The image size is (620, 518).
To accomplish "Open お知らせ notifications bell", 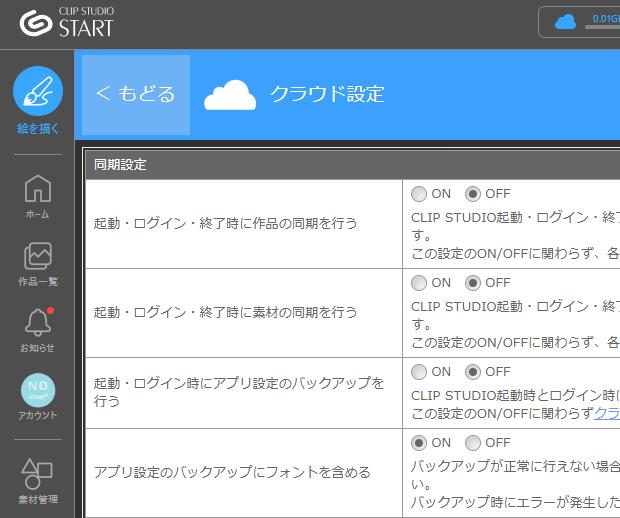I will pyautogui.click(x=38, y=329).
